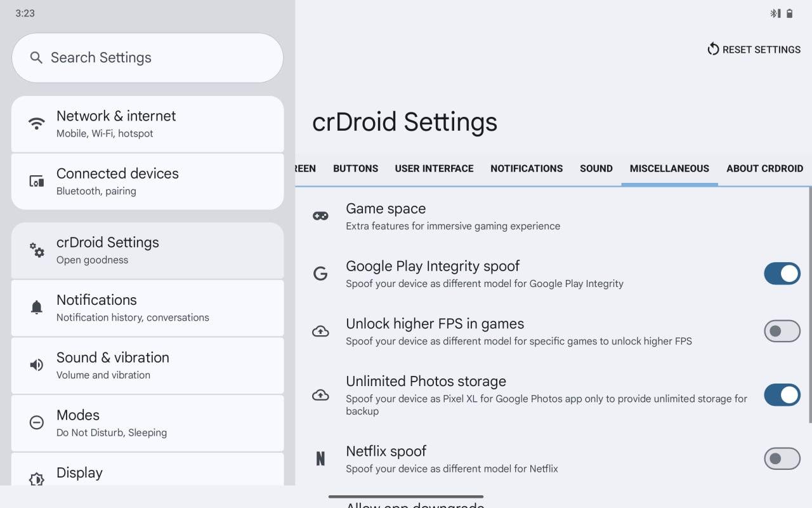This screenshot has height=508, width=812.
Task: Click 'Mobile, Wi-Fi, hotspot' subtitle
Action: pyautogui.click(x=105, y=133)
